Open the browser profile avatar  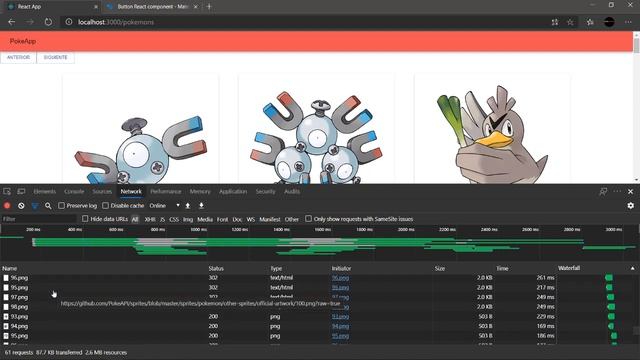[x=609, y=22]
